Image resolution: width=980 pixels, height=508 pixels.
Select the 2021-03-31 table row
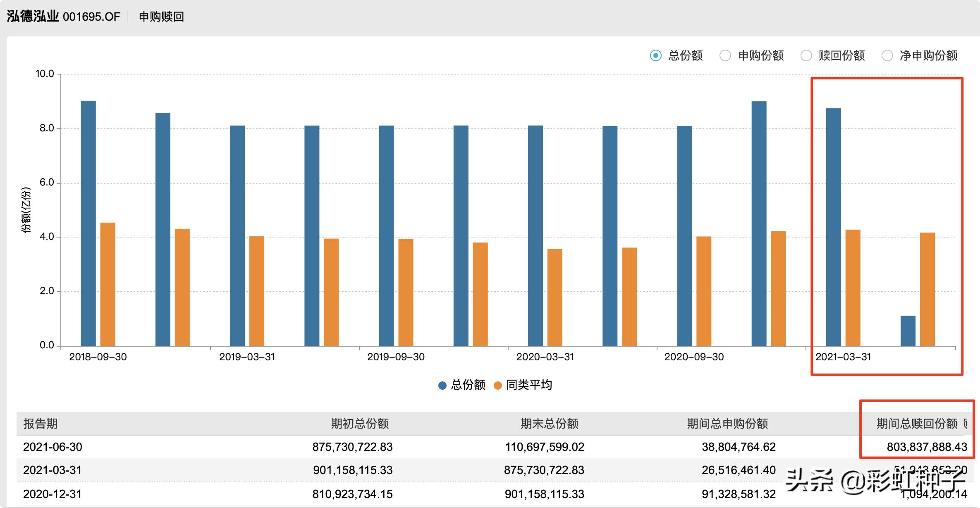53,470
